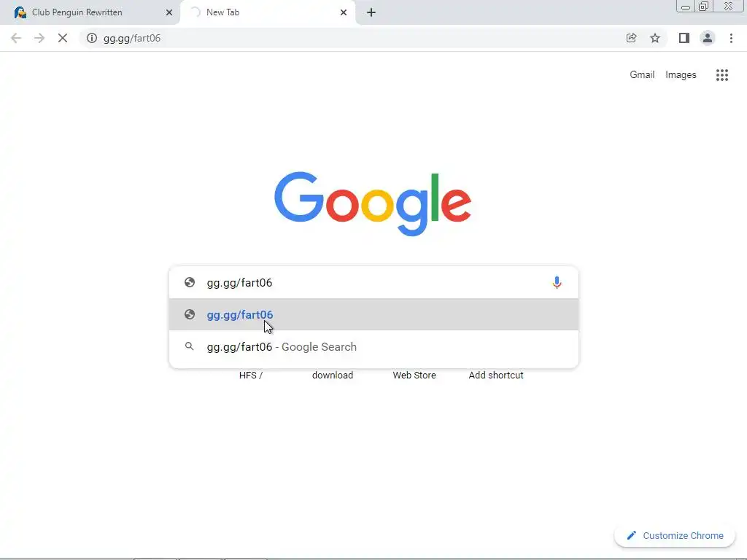This screenshot has height=560, width=747.
Task: Click the gg.gg/fart06 search box text
Action: [x=239, y=282]
